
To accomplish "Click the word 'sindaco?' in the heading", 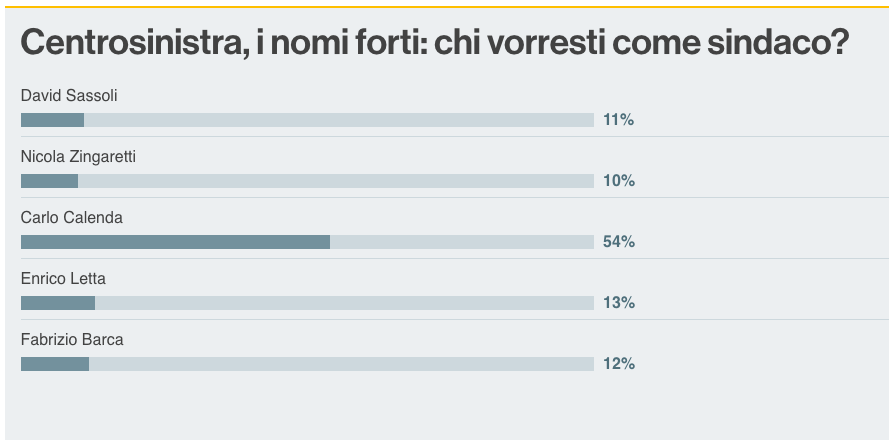I will click(778, 43).
